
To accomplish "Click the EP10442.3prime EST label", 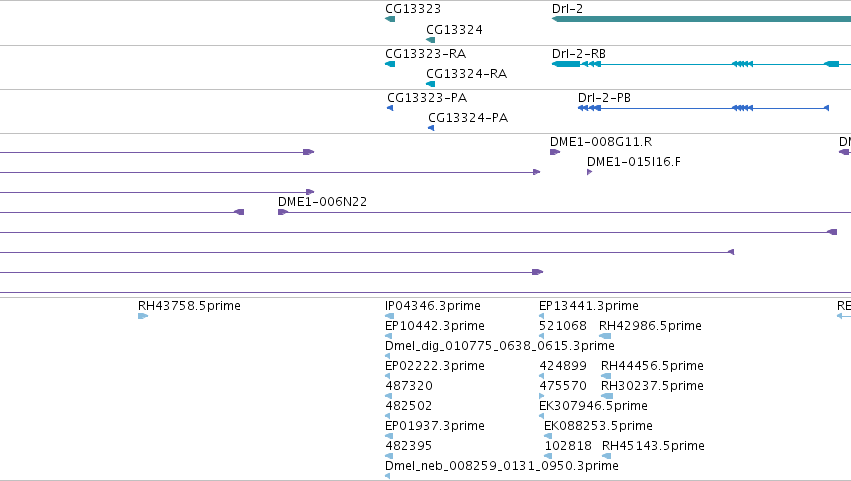I will 434,326.
